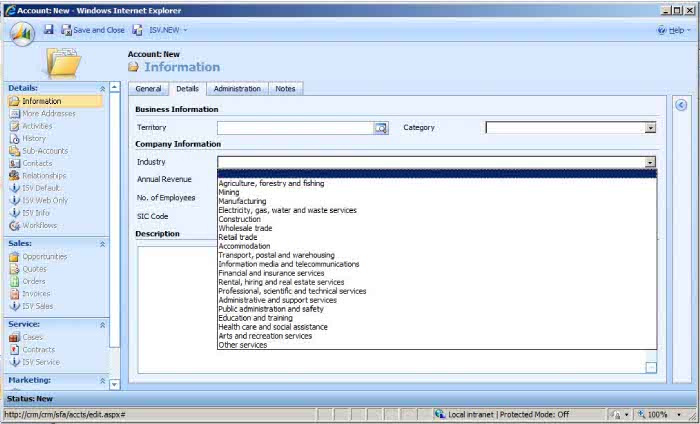
Task: Open More Addresses in the sidebar
Action: coord(48,114)
